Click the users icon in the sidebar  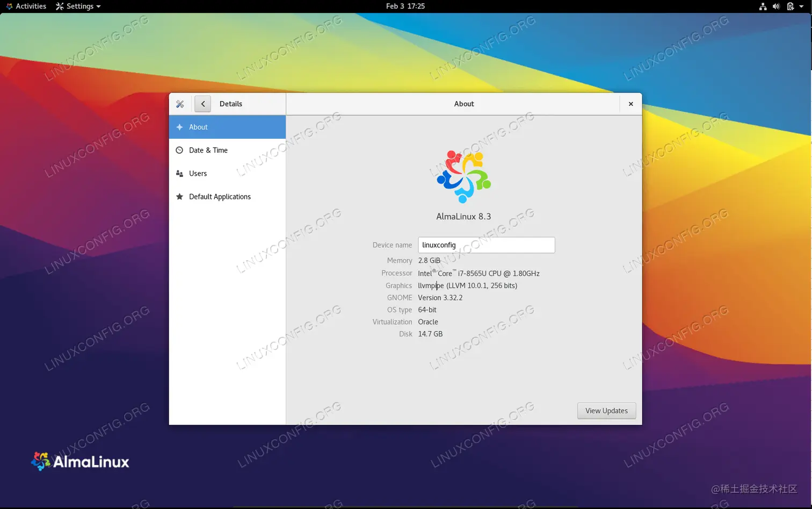pyautogui.click(x=179, y=174)
